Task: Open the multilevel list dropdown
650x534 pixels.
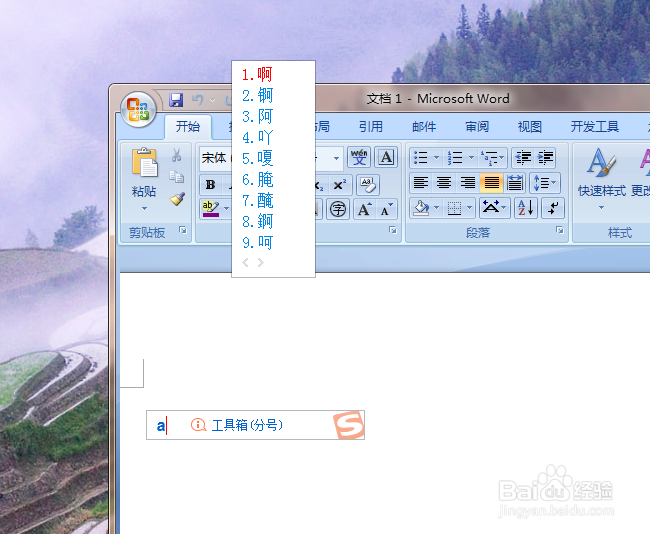Action: click(x=502, y=158)
